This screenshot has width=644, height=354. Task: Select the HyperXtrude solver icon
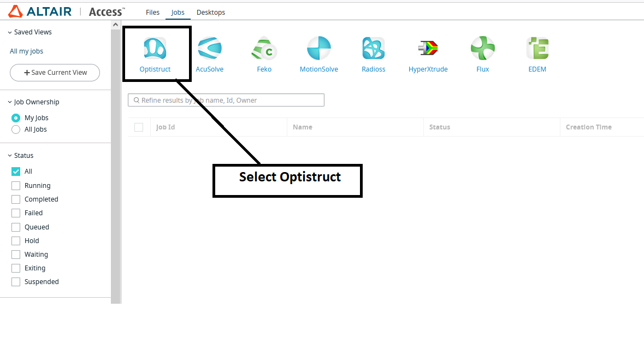[428, 52]
